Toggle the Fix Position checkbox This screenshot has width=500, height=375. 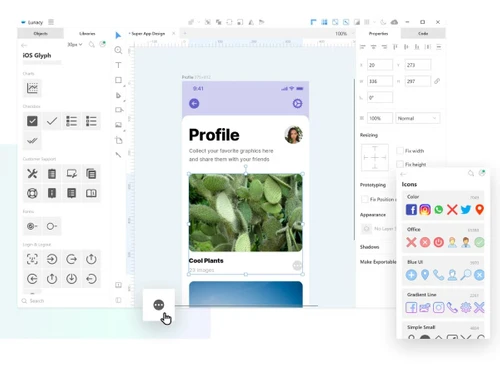click(365, 199)
